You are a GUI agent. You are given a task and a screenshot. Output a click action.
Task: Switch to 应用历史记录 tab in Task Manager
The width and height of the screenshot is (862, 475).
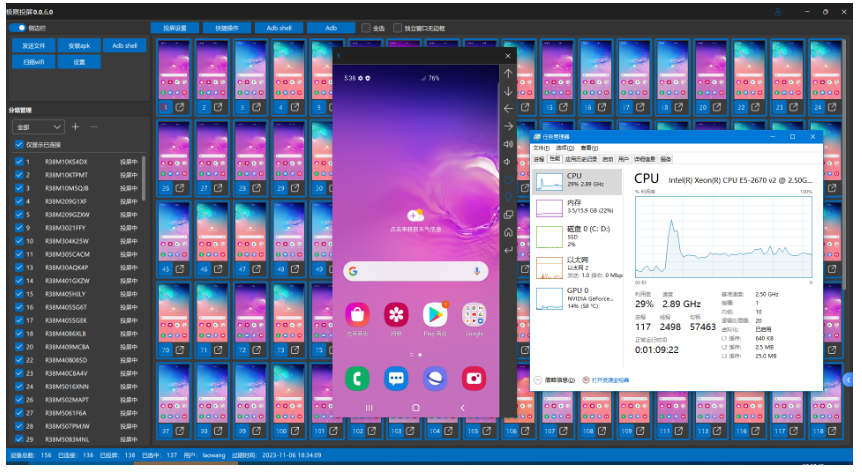581,159
